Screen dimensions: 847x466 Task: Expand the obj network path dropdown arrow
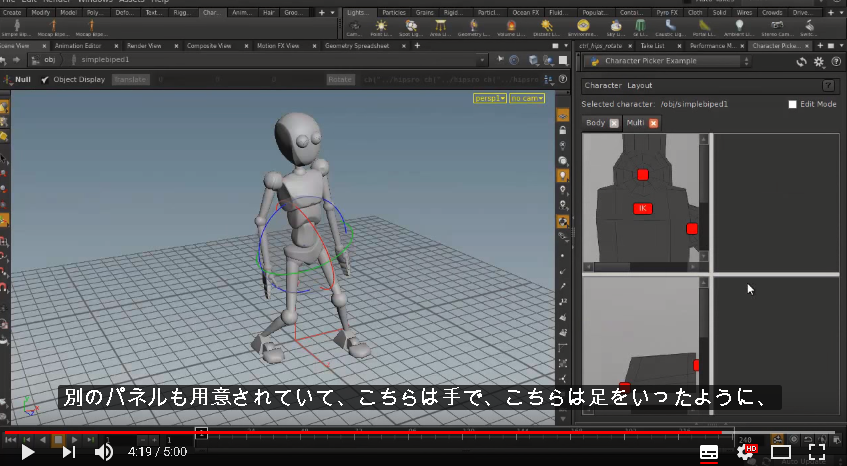[x=482, y=60]
